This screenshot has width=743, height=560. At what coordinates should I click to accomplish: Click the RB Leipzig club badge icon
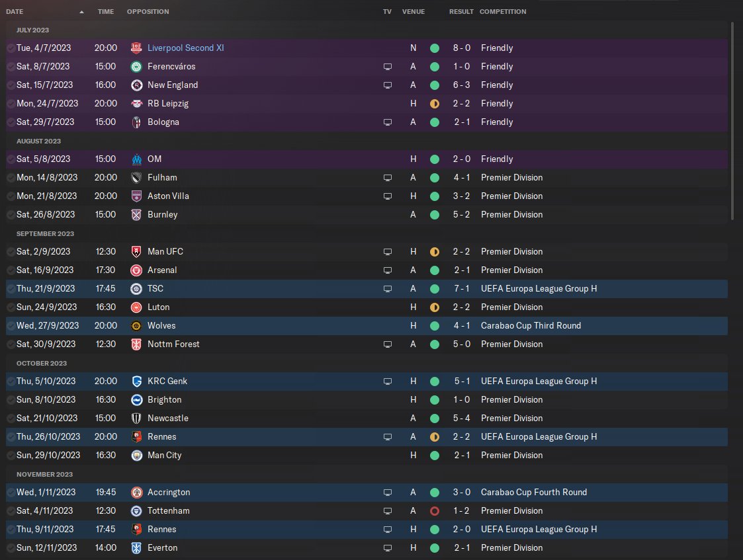[137, 103]
